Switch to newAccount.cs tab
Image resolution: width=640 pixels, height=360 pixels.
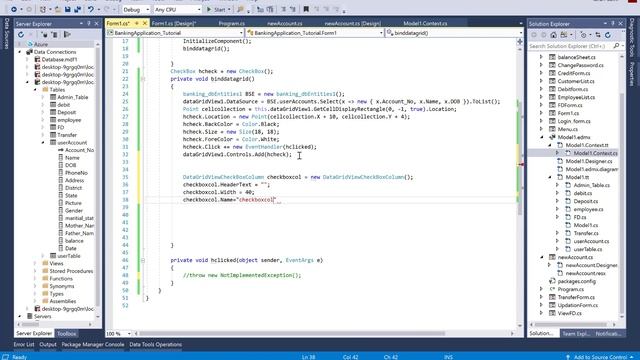[284, 24]
